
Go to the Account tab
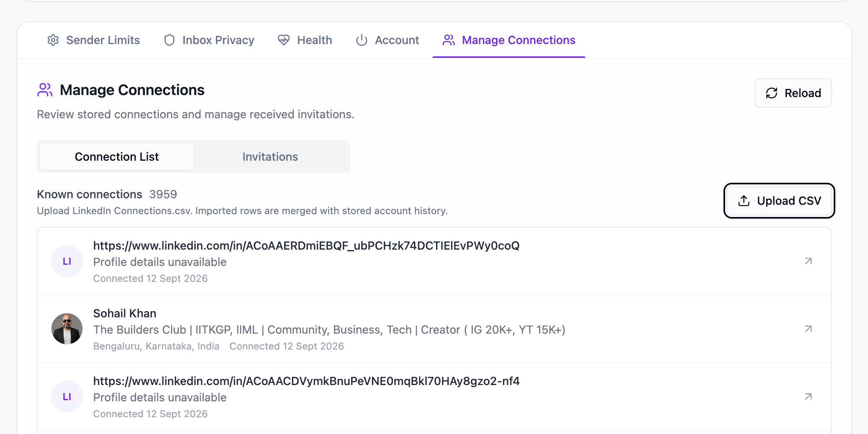[387, 40]
